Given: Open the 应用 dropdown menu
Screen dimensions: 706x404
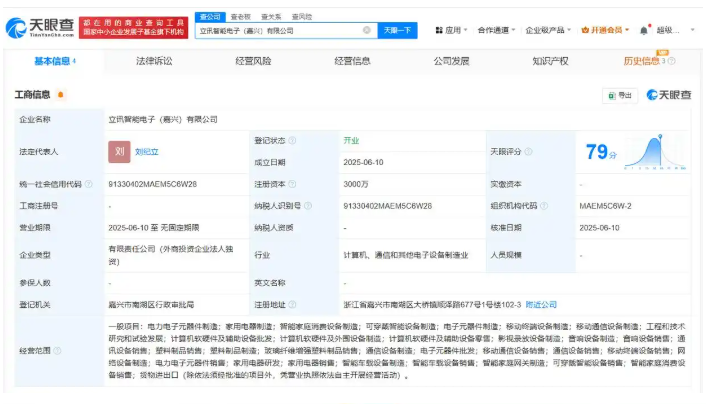Looking at the screenshot, I should [451, 30].
